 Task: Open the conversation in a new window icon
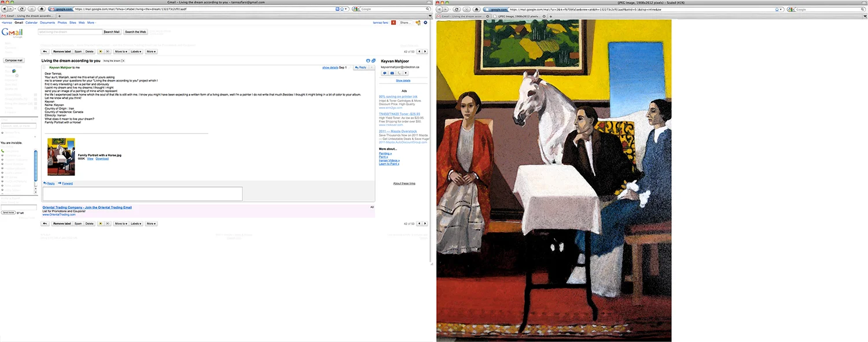(x=373, y=61)
